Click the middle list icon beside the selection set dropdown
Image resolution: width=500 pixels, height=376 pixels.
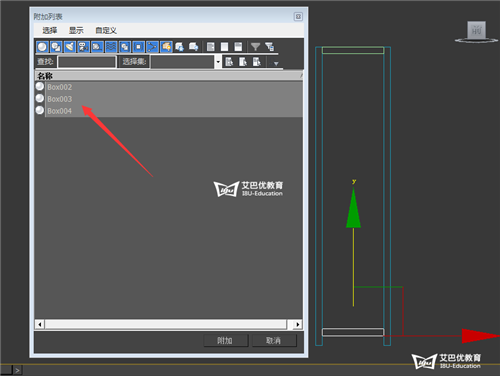[243, 62]
